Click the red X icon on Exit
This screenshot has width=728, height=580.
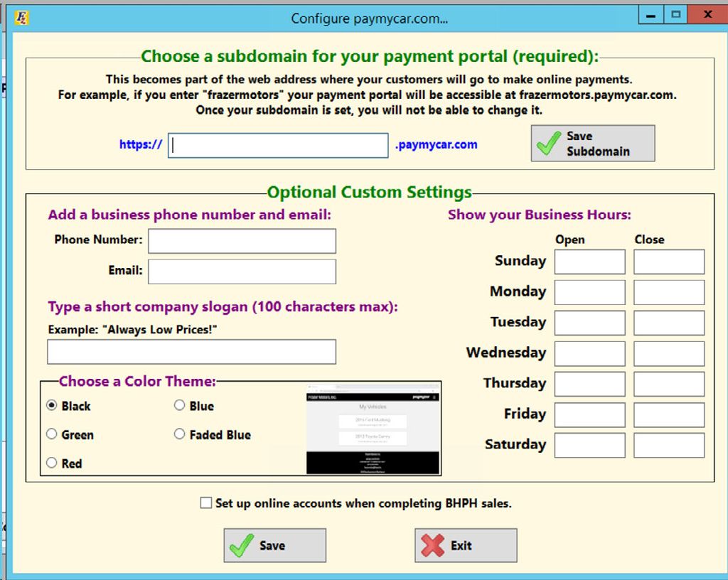tap(433, 545)
